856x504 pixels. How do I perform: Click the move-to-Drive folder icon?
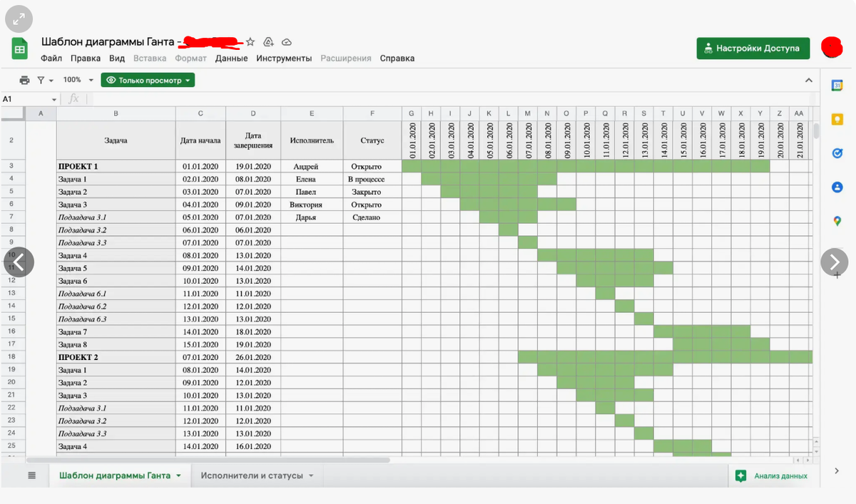(x=268, y=42)
